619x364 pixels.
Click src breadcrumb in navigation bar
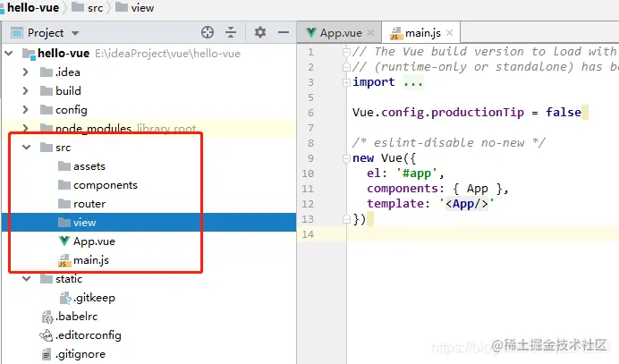[x=95, y=8]
